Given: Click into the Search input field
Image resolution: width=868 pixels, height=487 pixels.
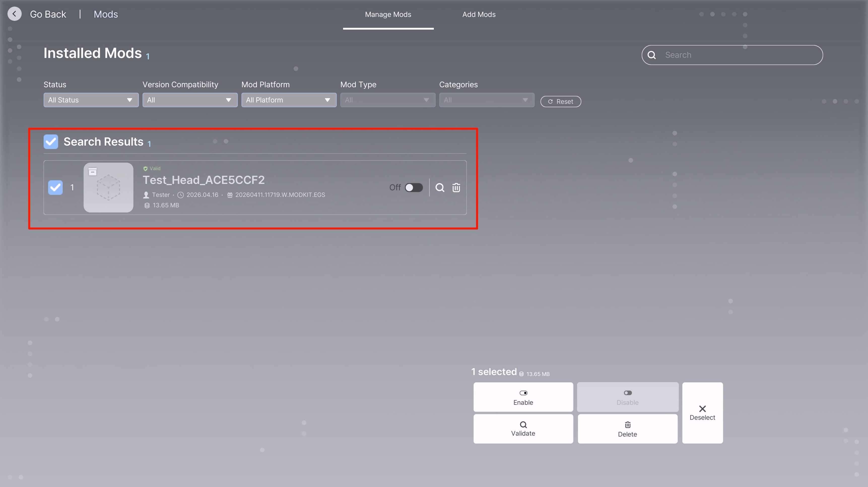Looking at the screenshot, I should (738, 55).
